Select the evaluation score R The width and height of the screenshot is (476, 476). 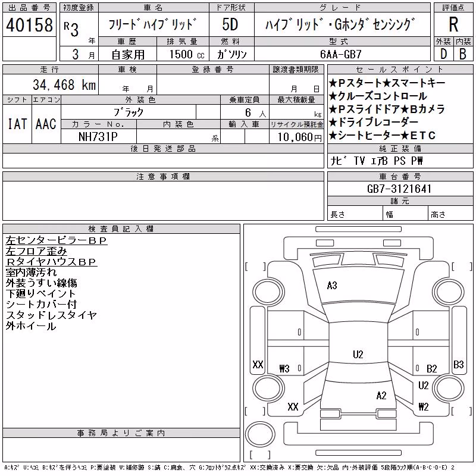tap(453, 24)
